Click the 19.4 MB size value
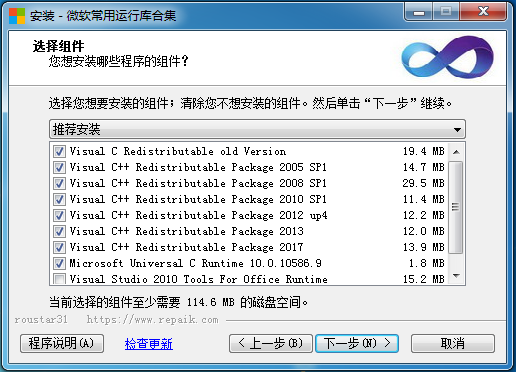 coord(424,151)
